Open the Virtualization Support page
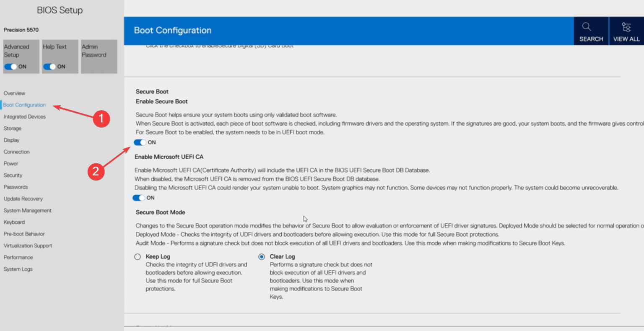The height and width of the screenshot is (331, 644). 28,246
